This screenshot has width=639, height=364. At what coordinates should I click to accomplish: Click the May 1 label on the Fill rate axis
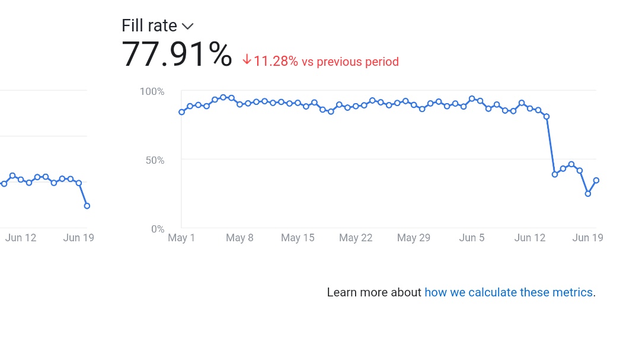tap(181, 238)
